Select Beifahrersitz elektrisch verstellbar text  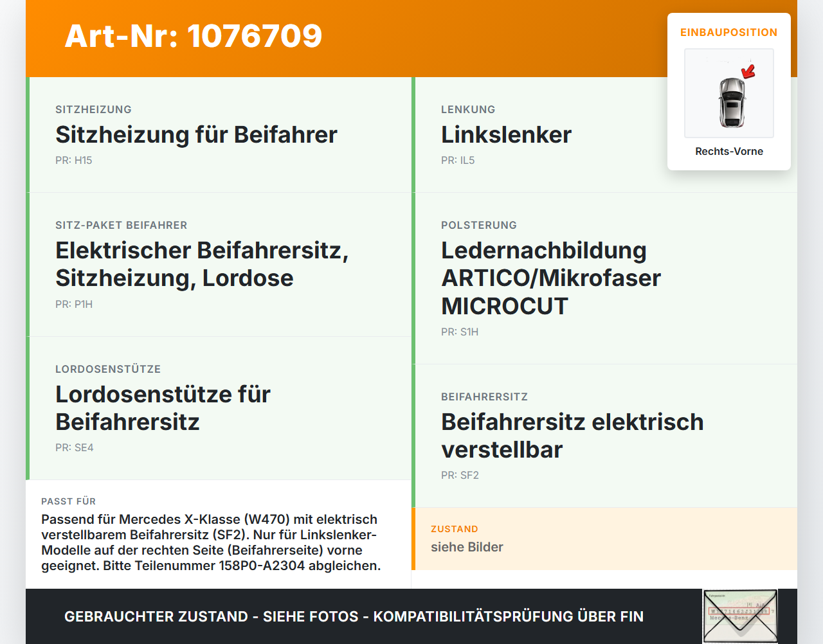click(572, 436)
